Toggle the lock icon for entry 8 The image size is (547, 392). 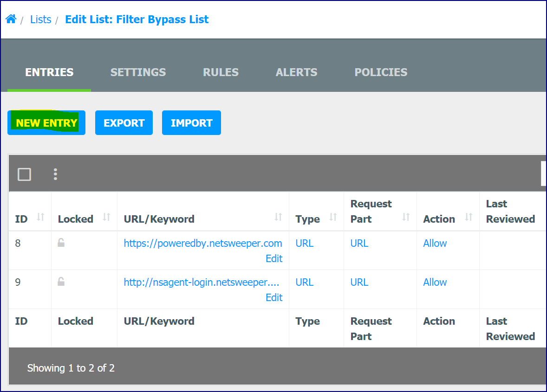click(61, 243)
